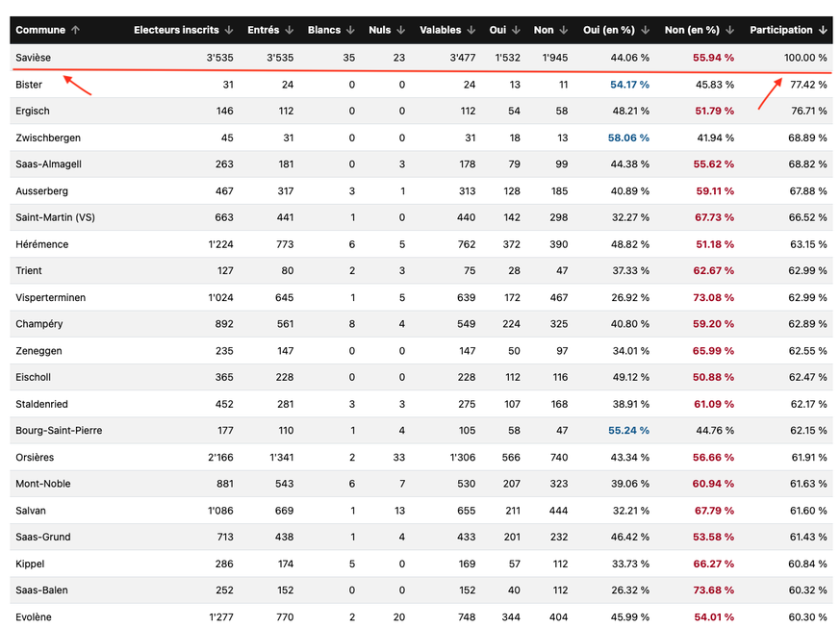840x627 pixels.
Task: Click Bister's blue 54.17 % value
Action: pyautogui.click(x=629, y=85)
